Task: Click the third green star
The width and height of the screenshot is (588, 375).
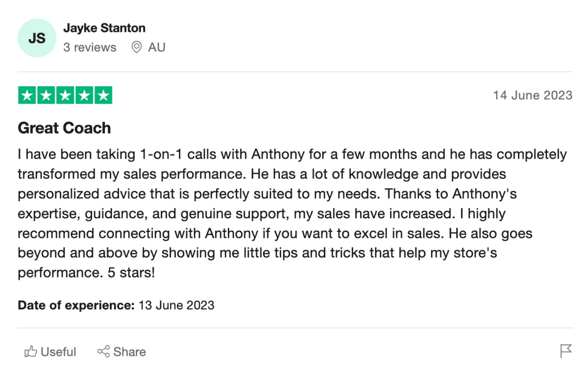Action: coord(65,95)
